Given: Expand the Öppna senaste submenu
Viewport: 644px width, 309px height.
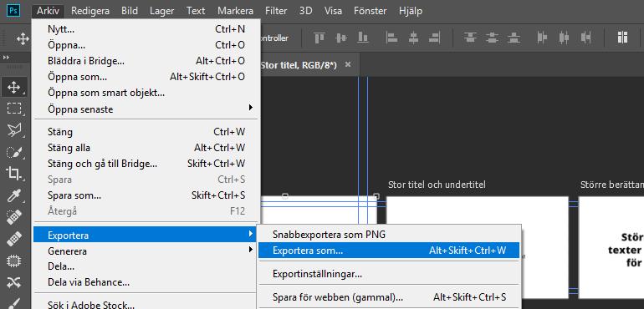Looking at the screenshot, I should 146,109.
